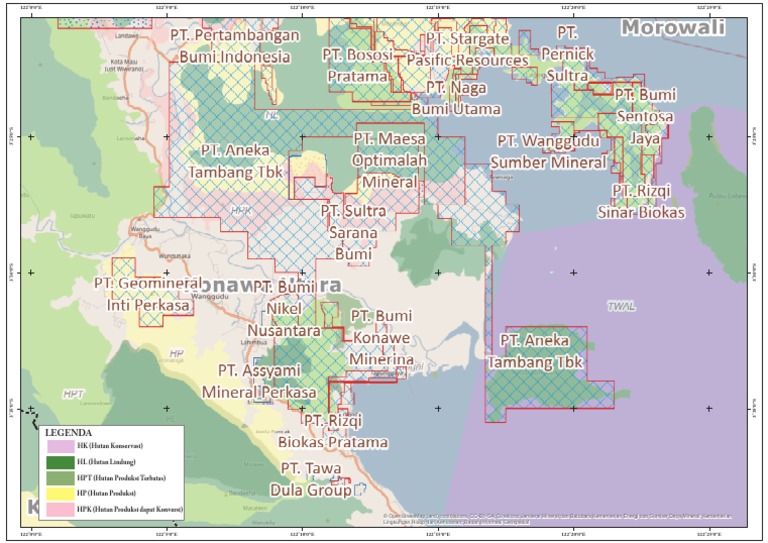Click the 'PT. Rizqi Biokas Pratama' label
768x543 pixels.
point(333,431)
